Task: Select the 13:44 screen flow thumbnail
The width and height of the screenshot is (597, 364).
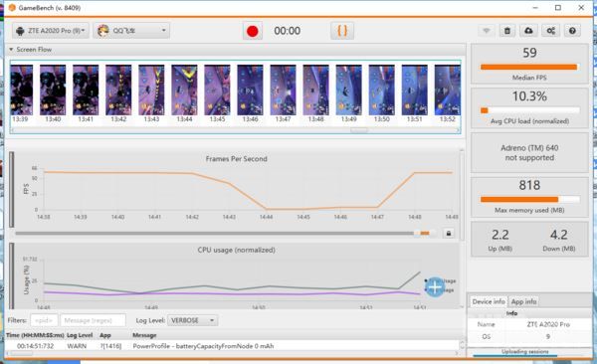Action: (x=184, y=90)
